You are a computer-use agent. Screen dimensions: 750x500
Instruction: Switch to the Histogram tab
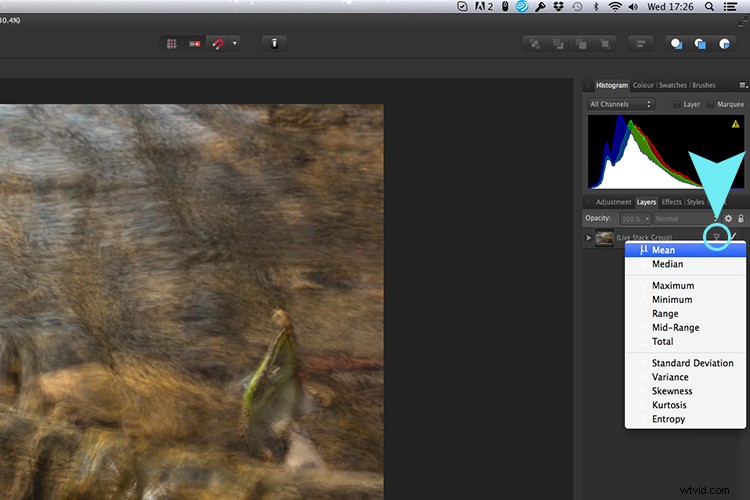[x=612, y=85]
